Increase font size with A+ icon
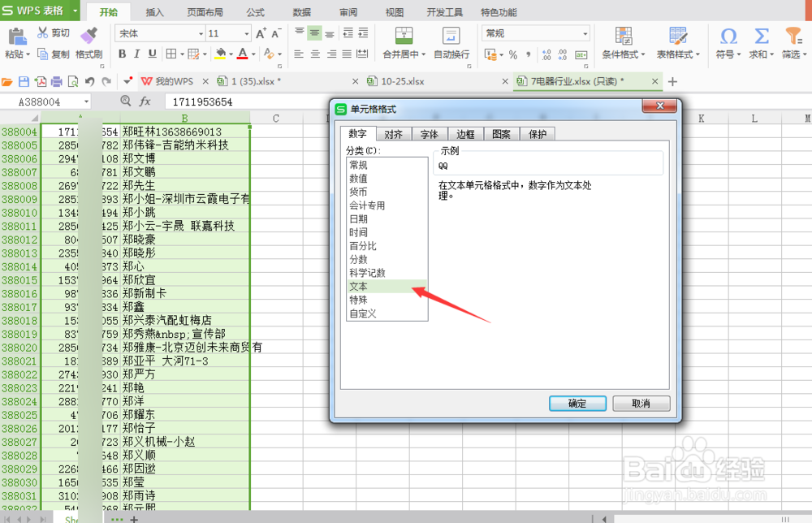The width and height of the screenshot is (812, 523). (x=261, y=33)
